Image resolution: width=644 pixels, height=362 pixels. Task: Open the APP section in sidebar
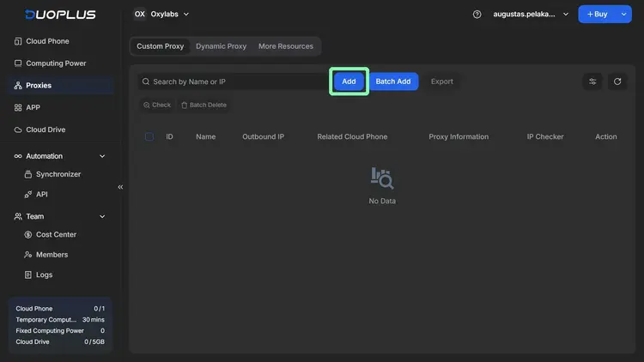pyautogui.click(x=33, y=107)
